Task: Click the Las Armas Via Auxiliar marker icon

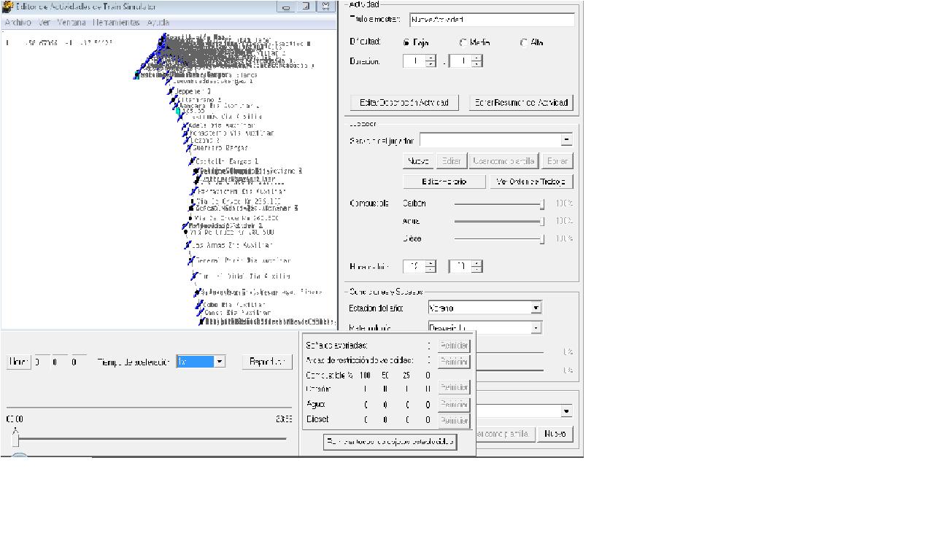Action: 188,246
